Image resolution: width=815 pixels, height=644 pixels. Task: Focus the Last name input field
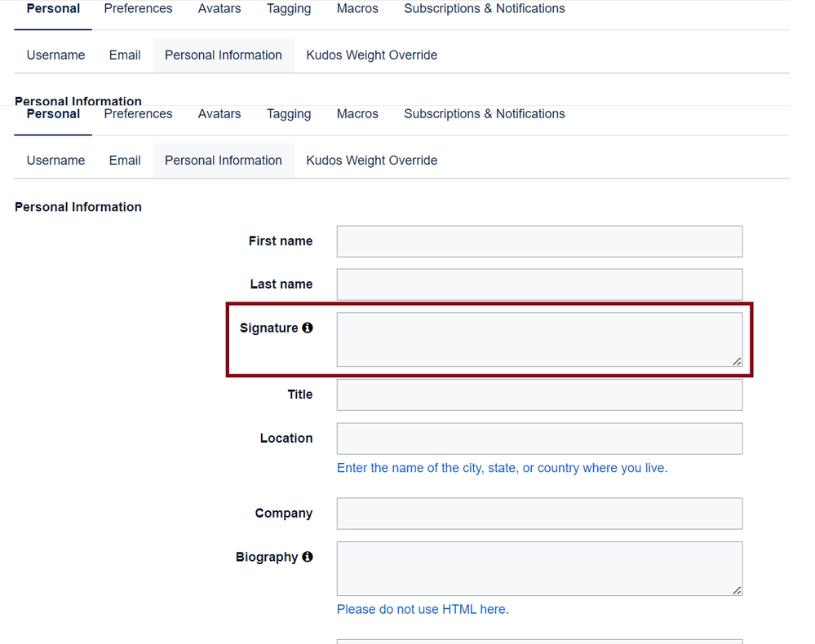[x=539, y=285]
